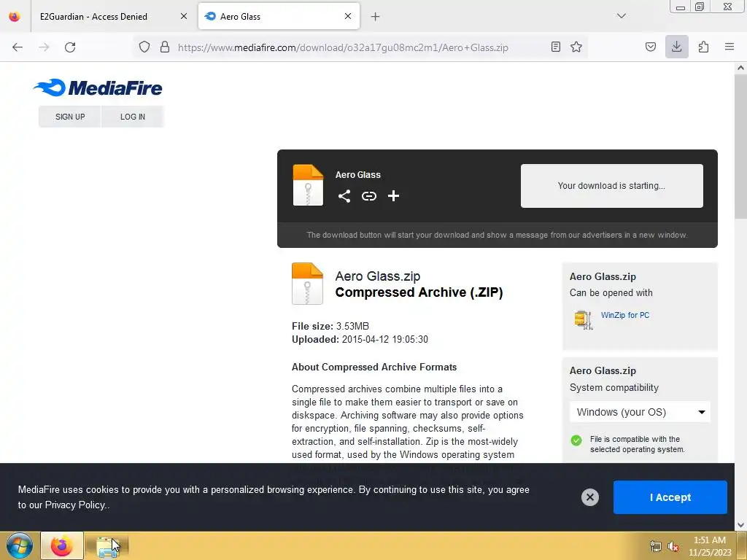Open the Windows Start menu
Image resolution: width=747 pixels, height=560 pixels.
point(20,545)
